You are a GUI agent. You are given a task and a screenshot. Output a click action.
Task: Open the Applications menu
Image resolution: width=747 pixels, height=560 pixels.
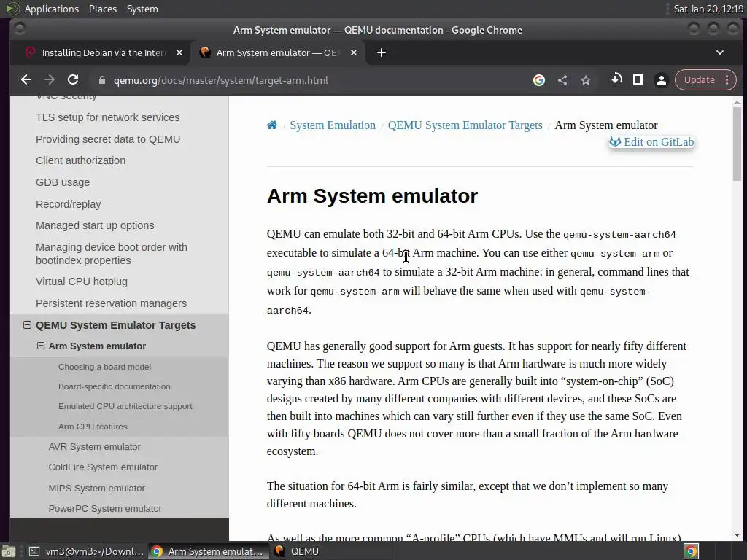pyautogui.click(x=52, y=9)
